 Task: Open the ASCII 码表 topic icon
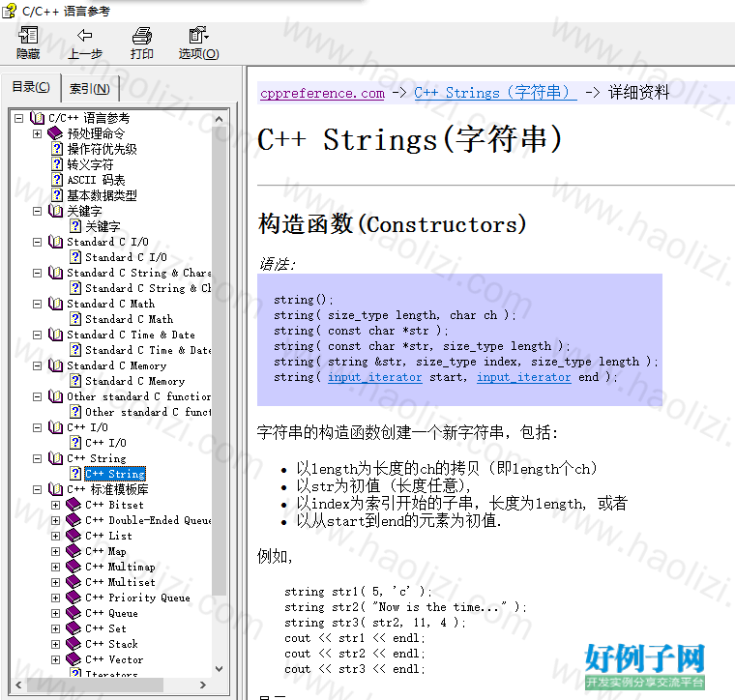[x=57, y=180]
